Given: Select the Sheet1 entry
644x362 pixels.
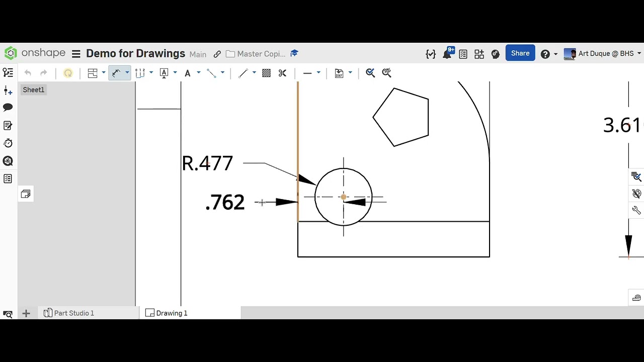Looking at the screenshot, I should tap(34, 89).
